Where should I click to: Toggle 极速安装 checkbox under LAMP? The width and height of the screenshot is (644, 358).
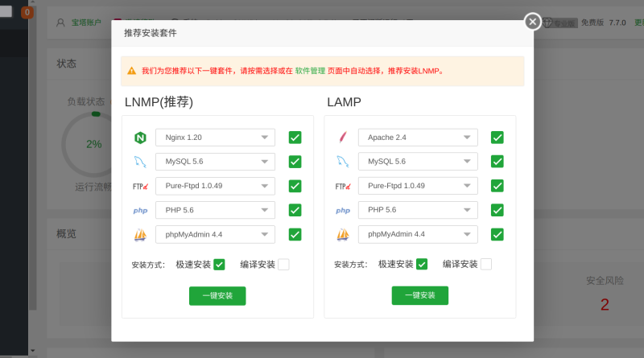click(x=422, y=264)
